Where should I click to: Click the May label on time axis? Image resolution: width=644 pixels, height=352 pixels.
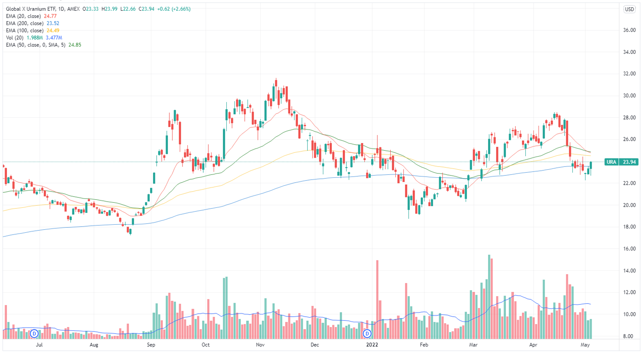tap(585, 345)
